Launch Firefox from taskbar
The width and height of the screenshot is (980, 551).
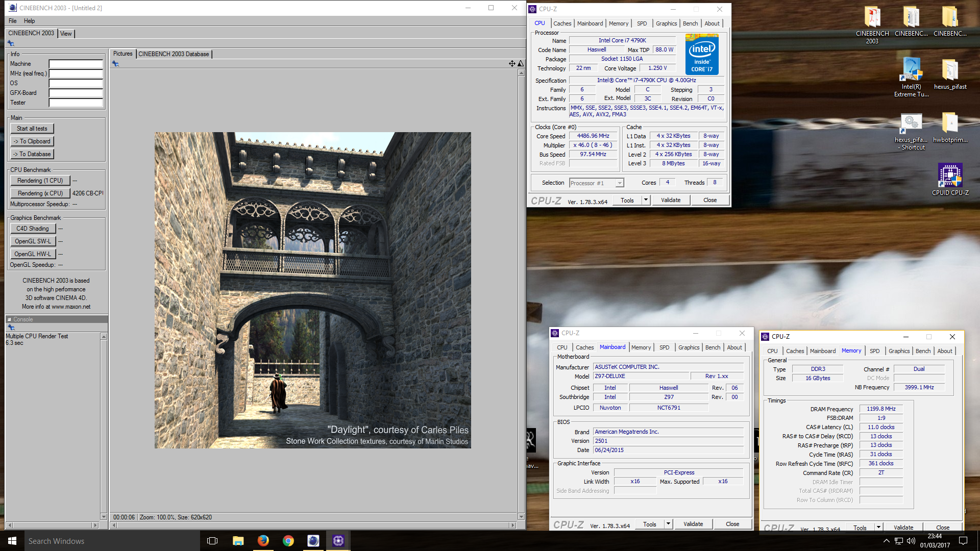click(263, 541)
